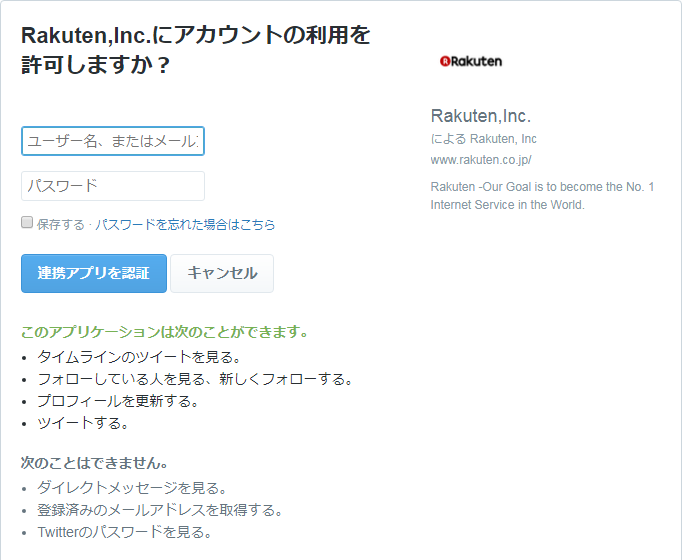Click the プロフィールを更新する permission line
This screenshot has width=682, height=560.
pyautogui.click(x=118, y=401)
